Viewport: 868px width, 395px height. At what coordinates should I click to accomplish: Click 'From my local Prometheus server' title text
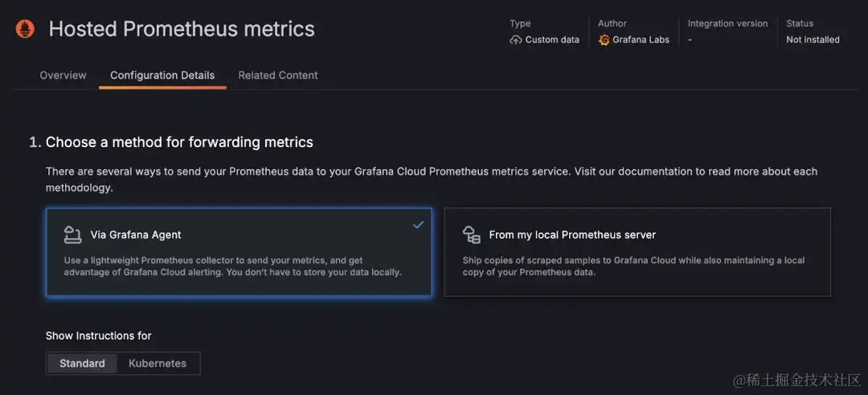point(572,235)
